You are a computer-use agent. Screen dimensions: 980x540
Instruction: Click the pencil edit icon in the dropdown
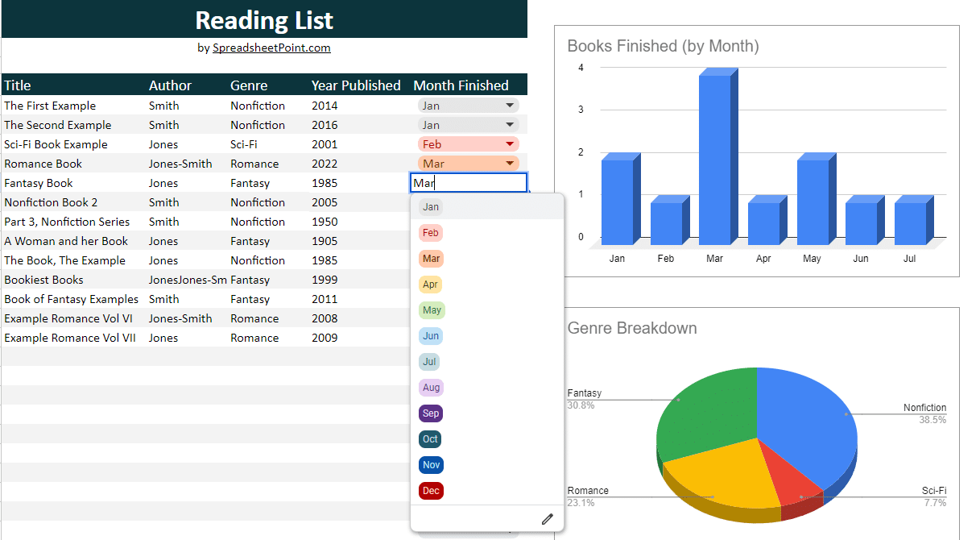click(547, 518)
